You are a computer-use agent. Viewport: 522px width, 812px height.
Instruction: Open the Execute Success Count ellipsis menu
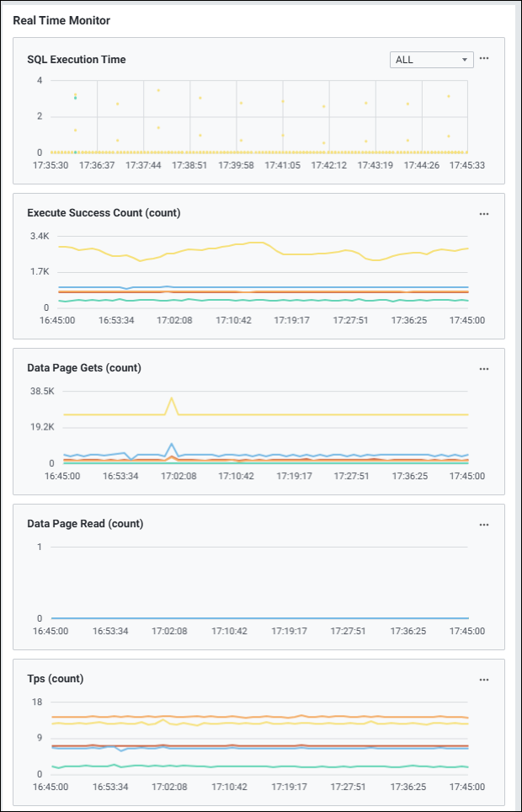484,214
